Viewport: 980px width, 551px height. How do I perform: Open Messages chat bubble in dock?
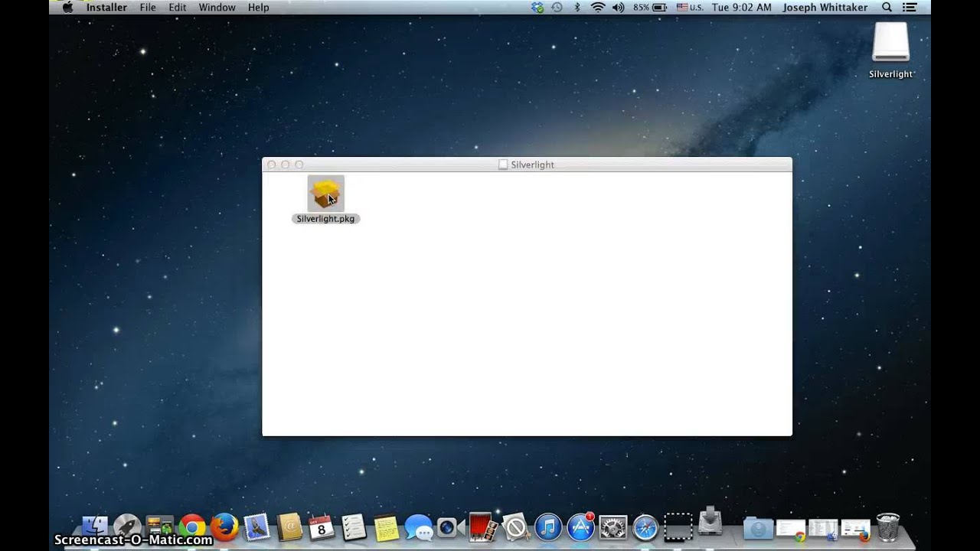click(418, 527)
